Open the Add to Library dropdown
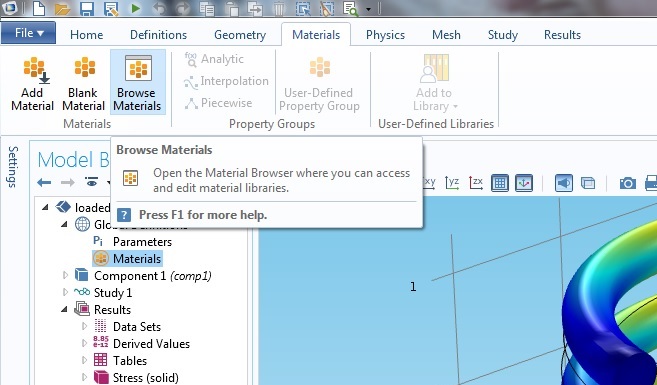Viewport: 657px width, 385px height. [435, 83]
